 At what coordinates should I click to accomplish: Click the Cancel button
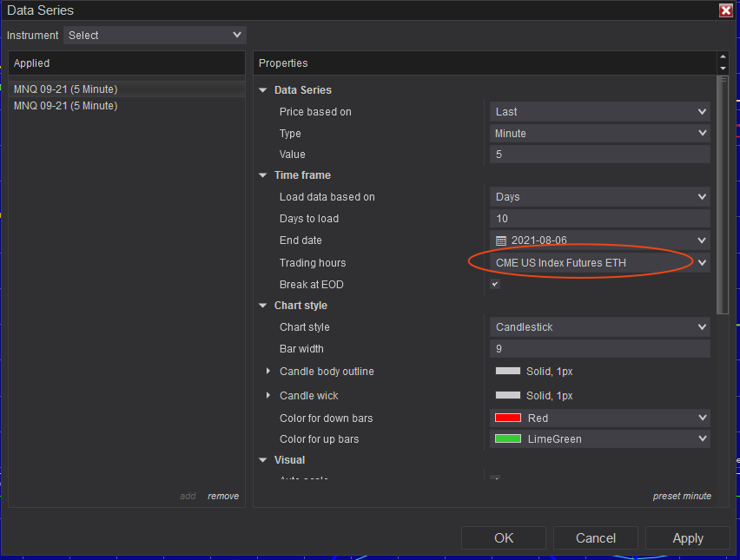pos(596,537)
